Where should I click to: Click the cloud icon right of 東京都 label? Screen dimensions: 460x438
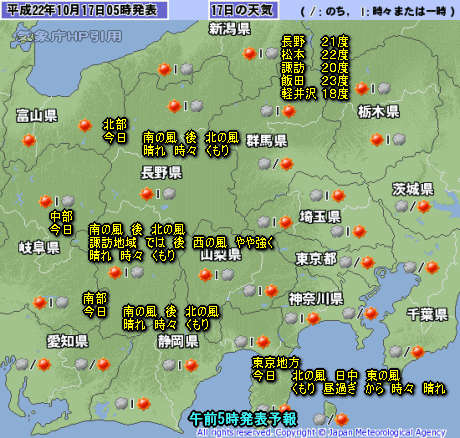pyautogui.click(x=346, y=262)
